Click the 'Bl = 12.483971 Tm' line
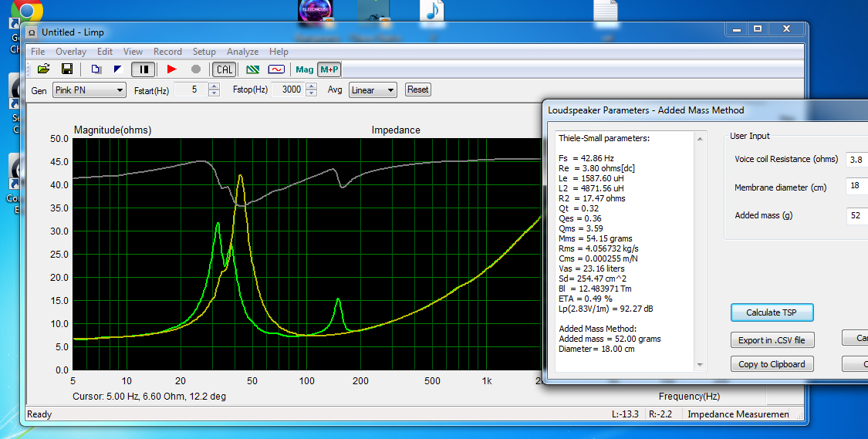 click(595, 289)
